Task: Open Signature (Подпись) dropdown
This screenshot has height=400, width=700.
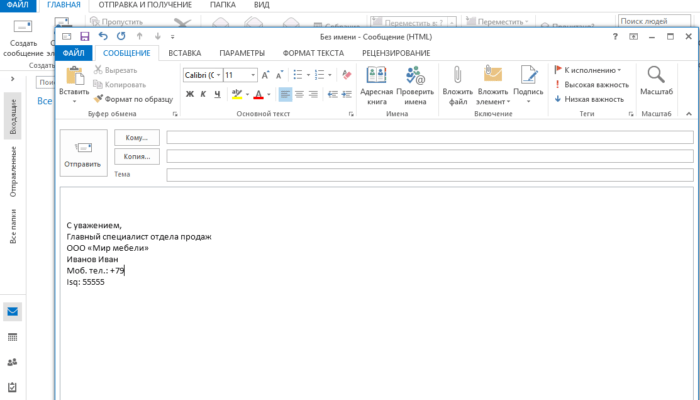Action: 528,86
